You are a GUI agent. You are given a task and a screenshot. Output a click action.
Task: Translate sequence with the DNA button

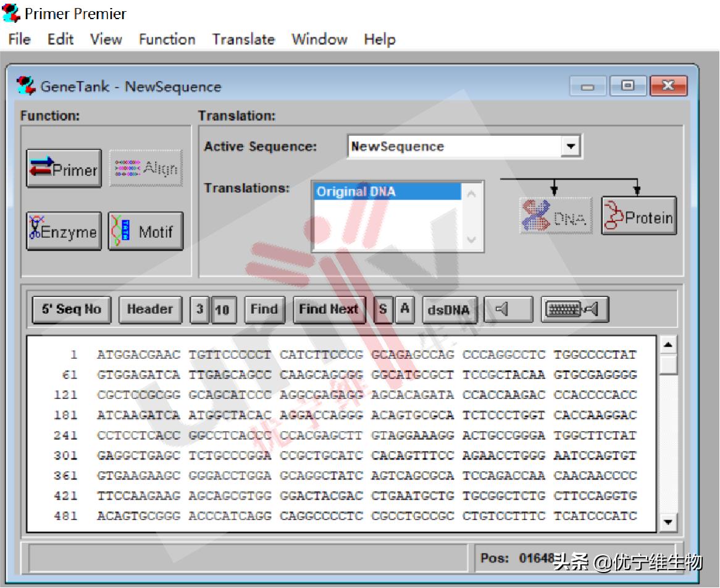(x=556, y=216)
